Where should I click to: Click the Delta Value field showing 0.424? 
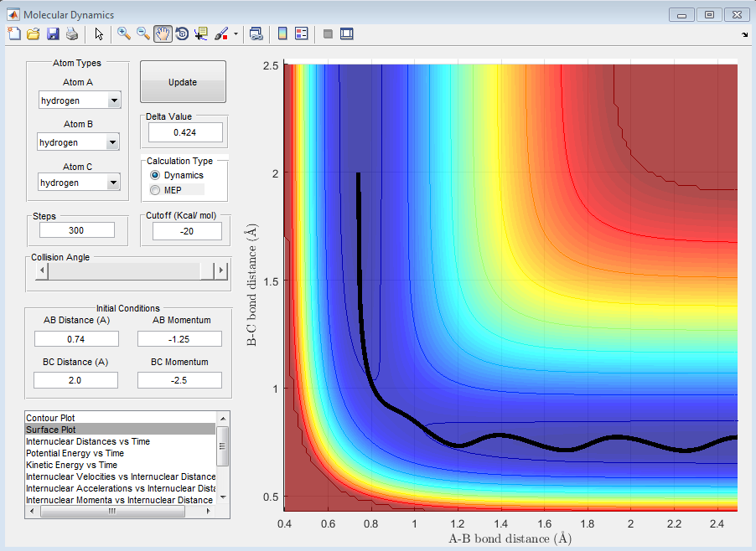185,132
